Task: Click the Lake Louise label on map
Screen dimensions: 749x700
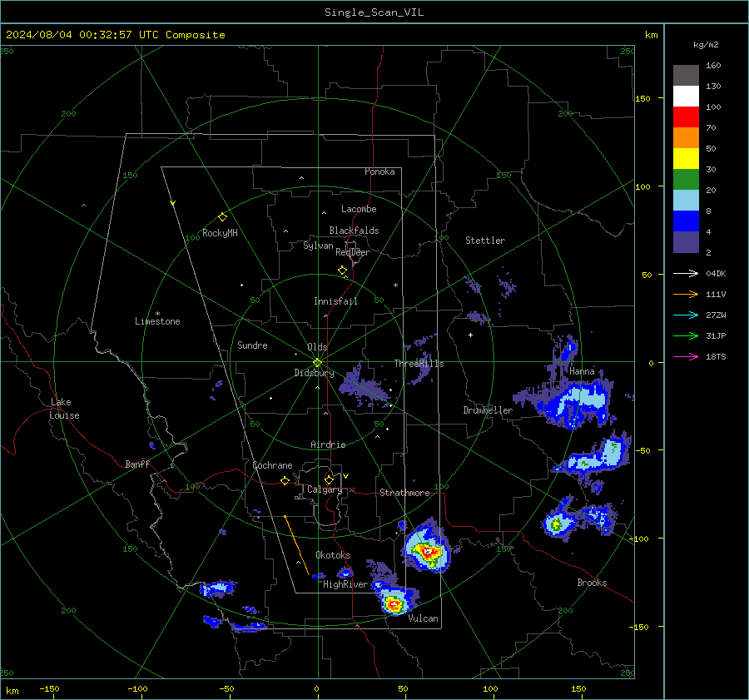Action: click(64, 409)
